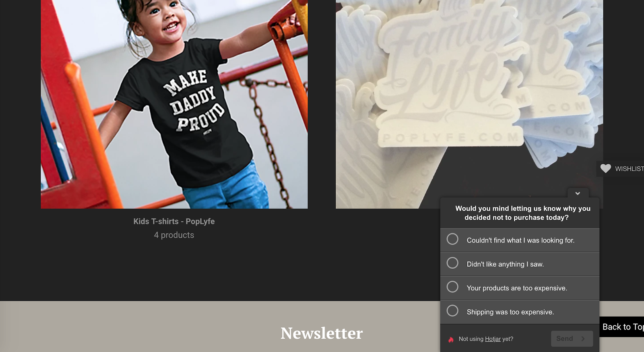
Task: Click the Hotjar flame logo icon
Action: 451,340
